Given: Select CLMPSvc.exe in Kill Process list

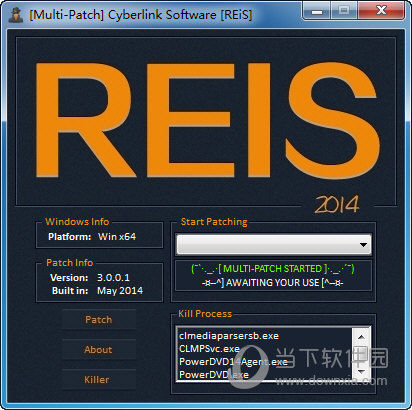Looking at the screenshot, I should tap(209, 349).
